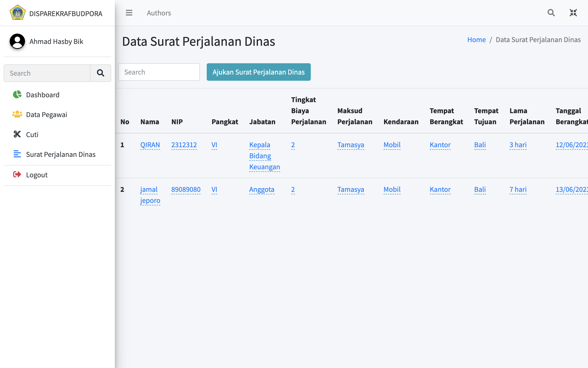
Task: Click Tamasya in jamal jeporo's row
Action: coord(351,189)
